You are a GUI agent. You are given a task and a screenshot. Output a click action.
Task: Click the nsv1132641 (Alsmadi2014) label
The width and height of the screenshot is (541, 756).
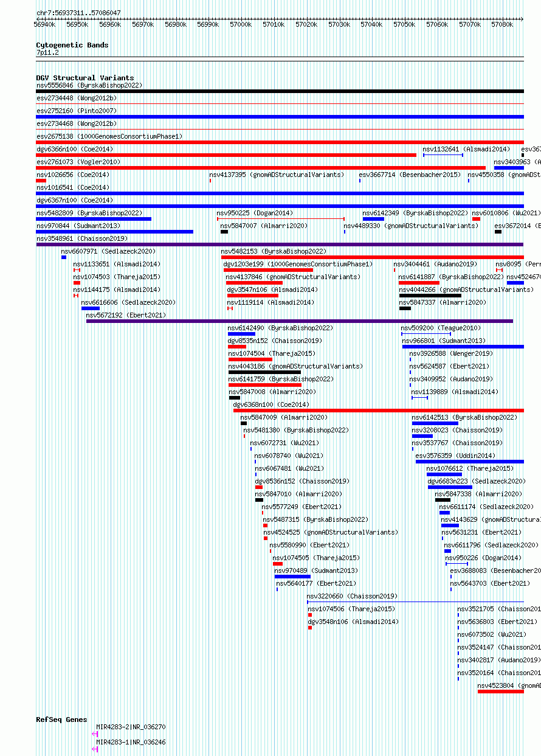point(466,149)
